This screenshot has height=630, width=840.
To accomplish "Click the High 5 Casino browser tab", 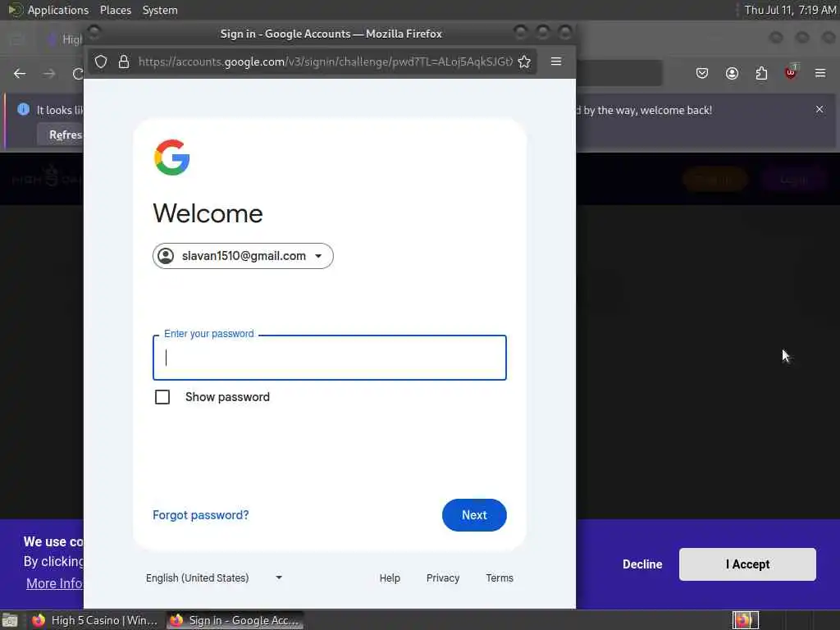I will coord(67,39).
